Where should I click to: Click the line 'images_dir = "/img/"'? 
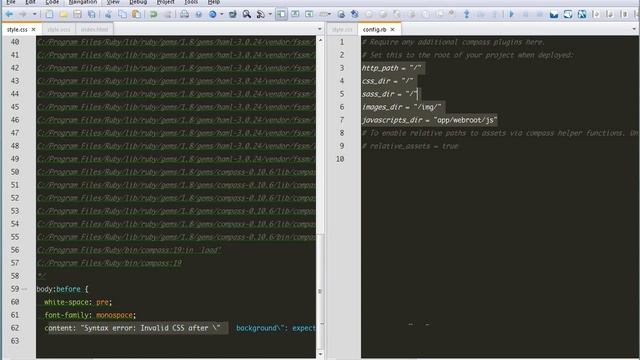click(402, 107)
